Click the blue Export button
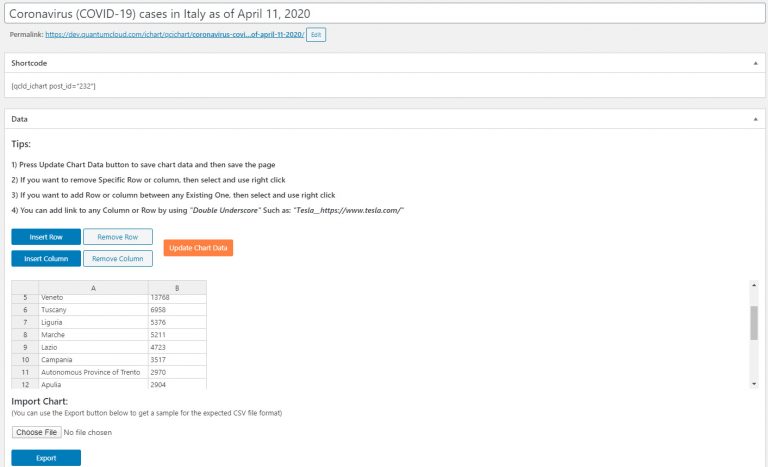768x467 pixels. tap(46, 458)
